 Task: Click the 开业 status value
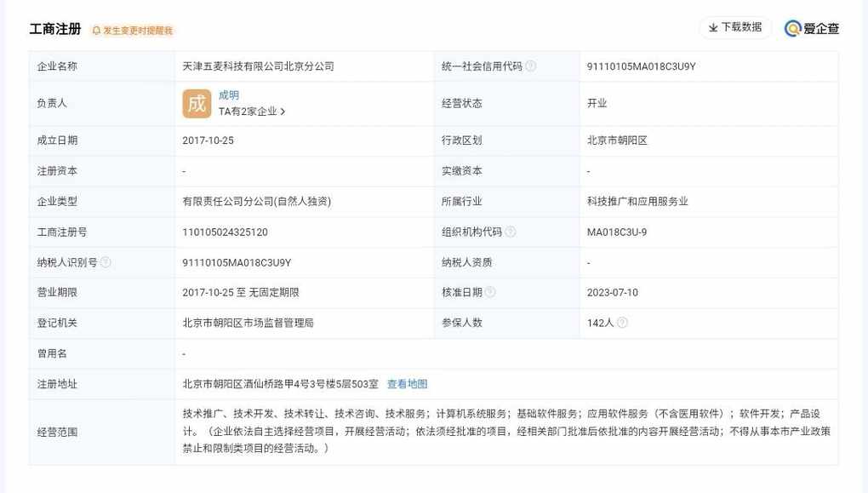point(597,103)
